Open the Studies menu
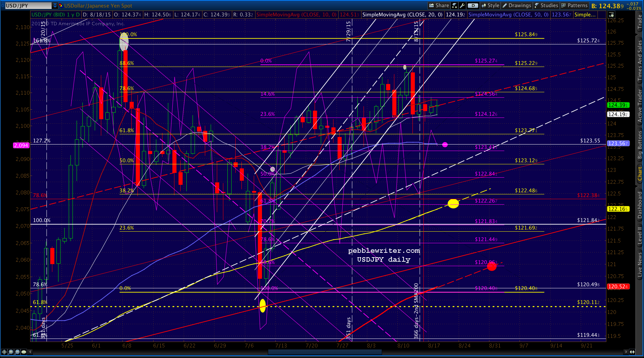Image resolution: width=644 pixels, height=358 pixels. coord(546,5)
